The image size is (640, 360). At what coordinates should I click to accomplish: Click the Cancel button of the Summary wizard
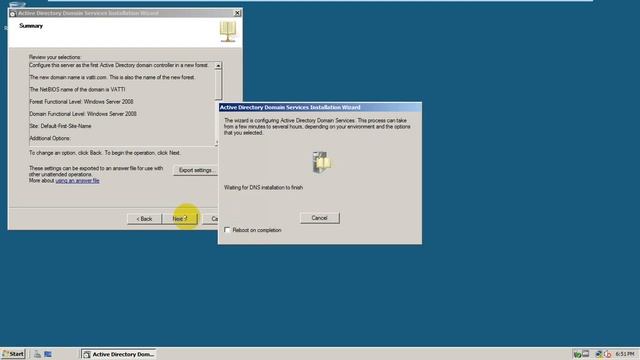click(x=211, y=219)
